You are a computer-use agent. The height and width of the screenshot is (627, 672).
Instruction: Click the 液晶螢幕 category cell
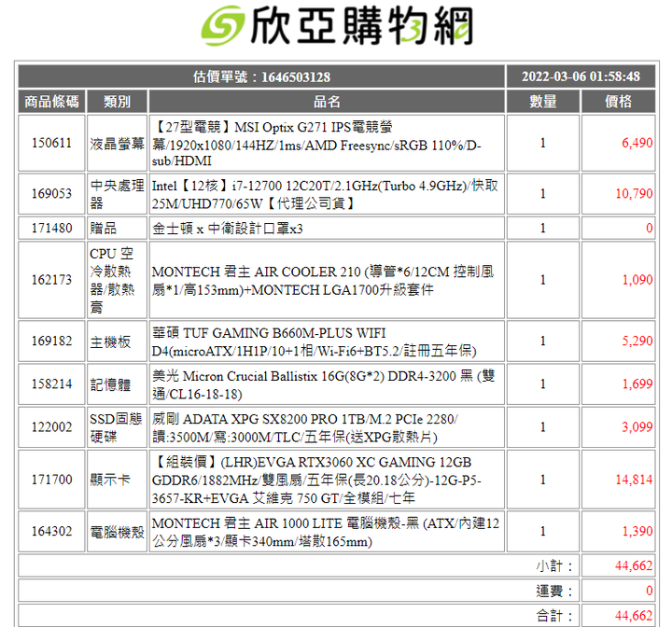pyautogui.click(x=117, y=143)
